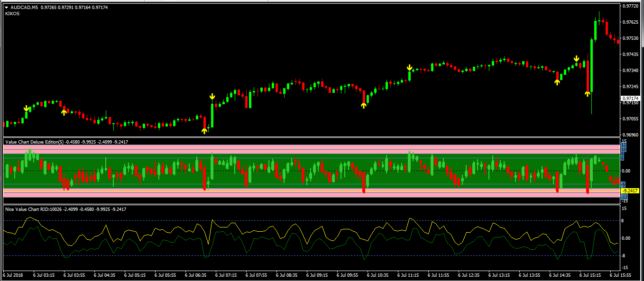
Task: Click the yellow up arrow at the 06:35 low
Action: click(x=204, y=130)
